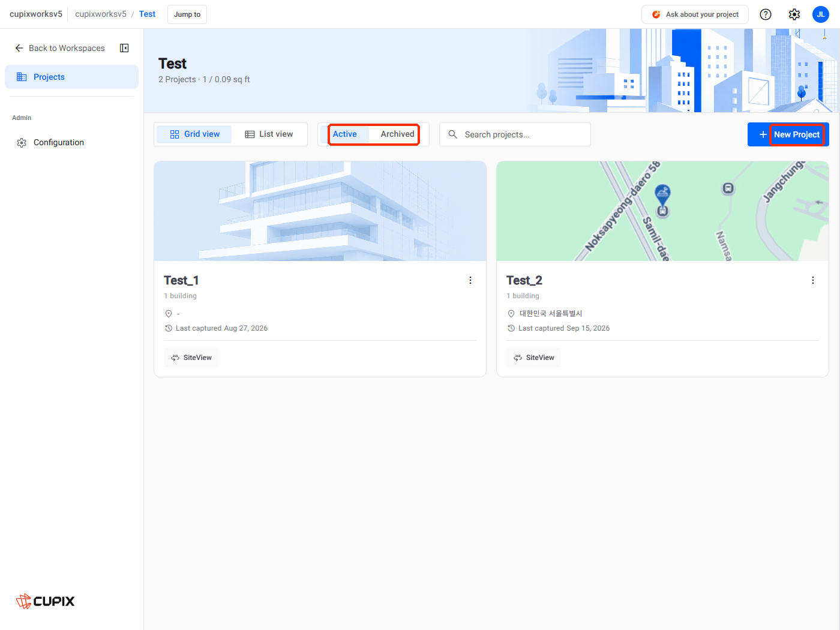The height and width of the screenshot is (630, 840).
Task: Click the Projects building icon in sidebar
Action: click(x=22, y=77)
